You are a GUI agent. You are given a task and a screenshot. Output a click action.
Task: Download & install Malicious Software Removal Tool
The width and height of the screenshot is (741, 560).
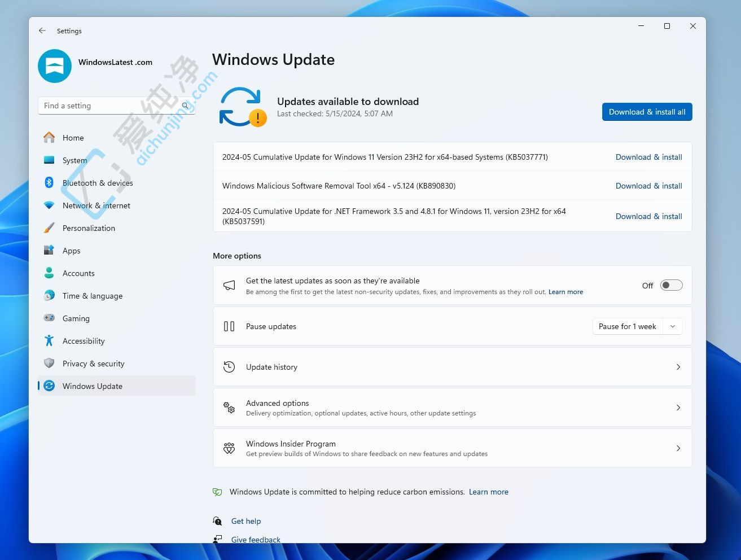(648, 186)
